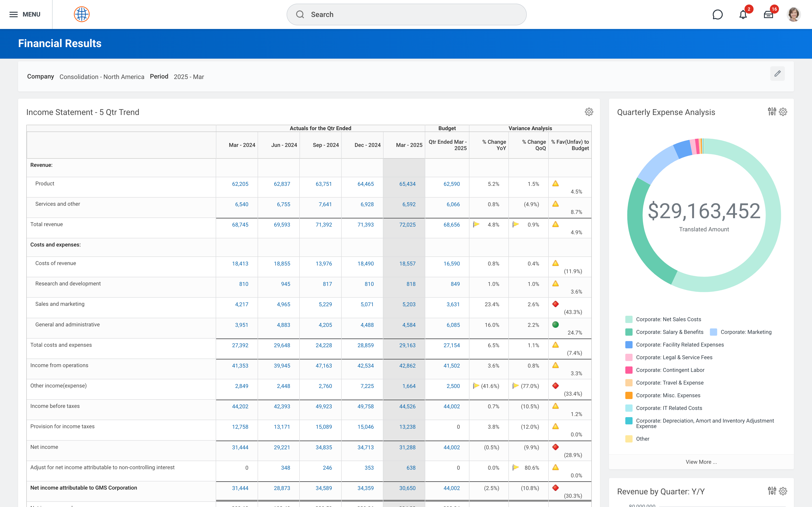Click the Workday globe home logo
The width and height of the screenshot is (812, 507).
(x=82, y=14)
